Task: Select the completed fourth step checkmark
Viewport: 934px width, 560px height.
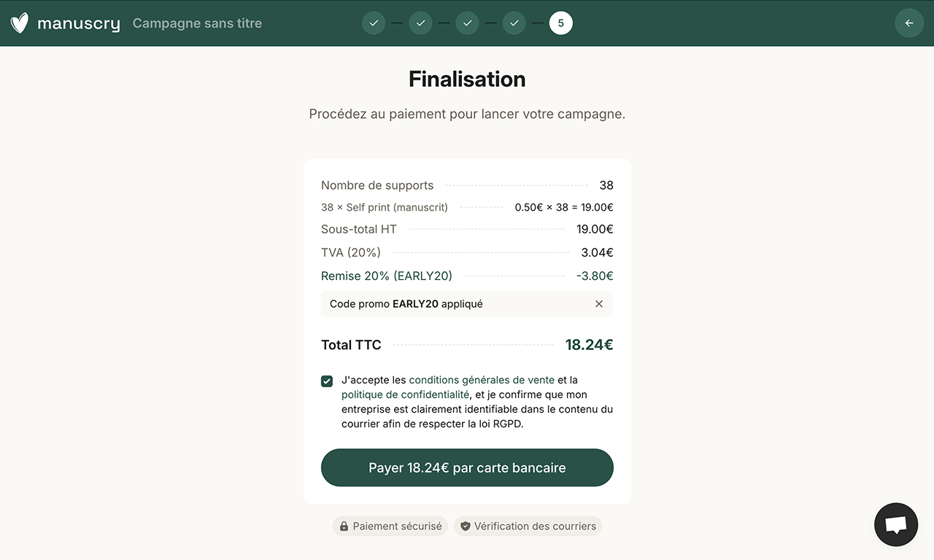Action: point(514,23)
